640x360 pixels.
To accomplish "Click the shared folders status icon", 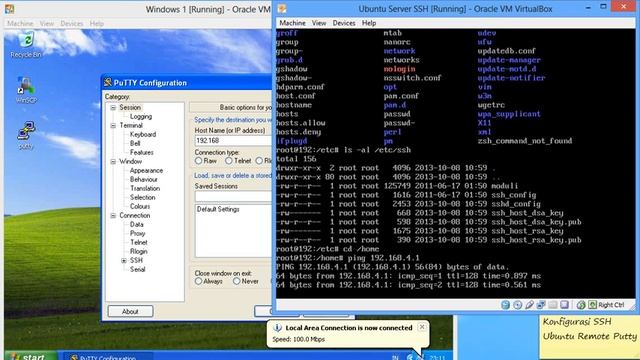I will point(553,305).
